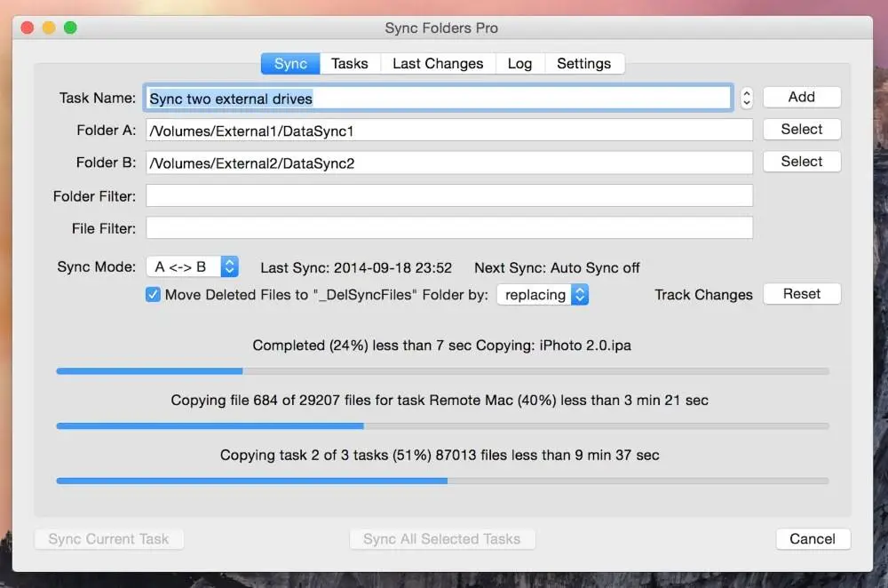Expand the replacing dropdown menu
The height and width of the screenshot is (588, 888).
pos(543,295)
